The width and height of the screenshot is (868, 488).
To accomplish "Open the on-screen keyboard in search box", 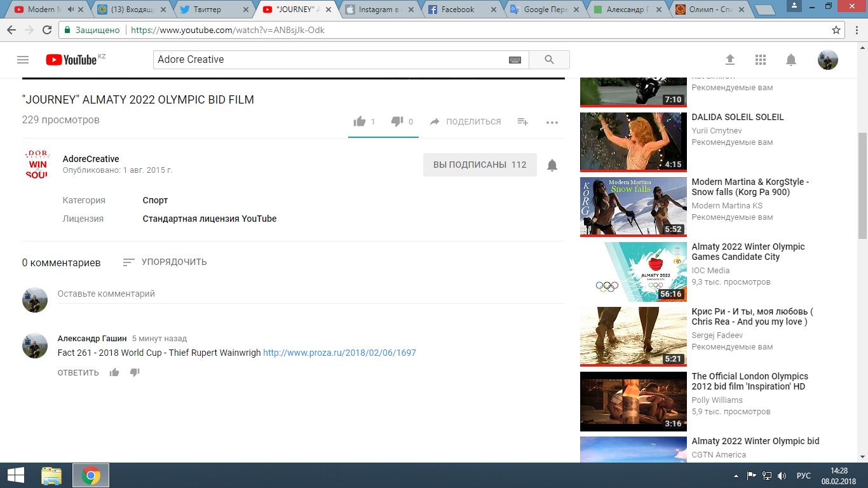I will (515, 60).
